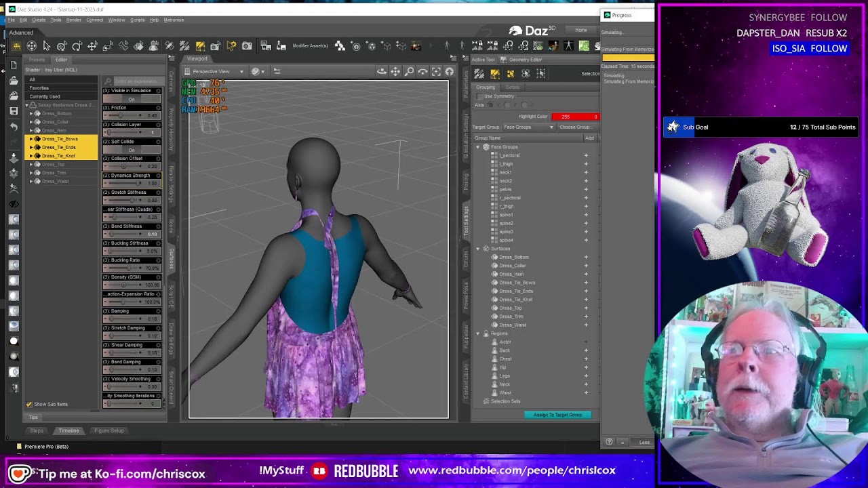Select the X axis radio button
The width and height of the screenshot is (868, 488).
tap(491, 105)
